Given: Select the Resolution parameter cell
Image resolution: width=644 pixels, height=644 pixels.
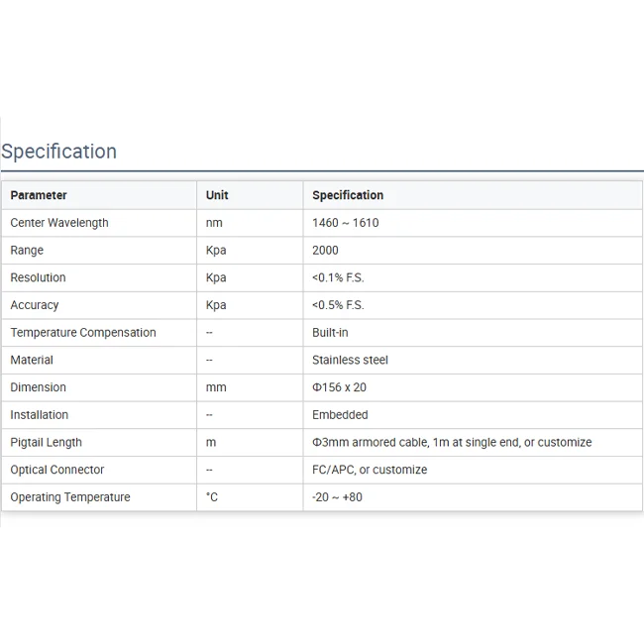Looking at the screenshot, I should [38, 277].
